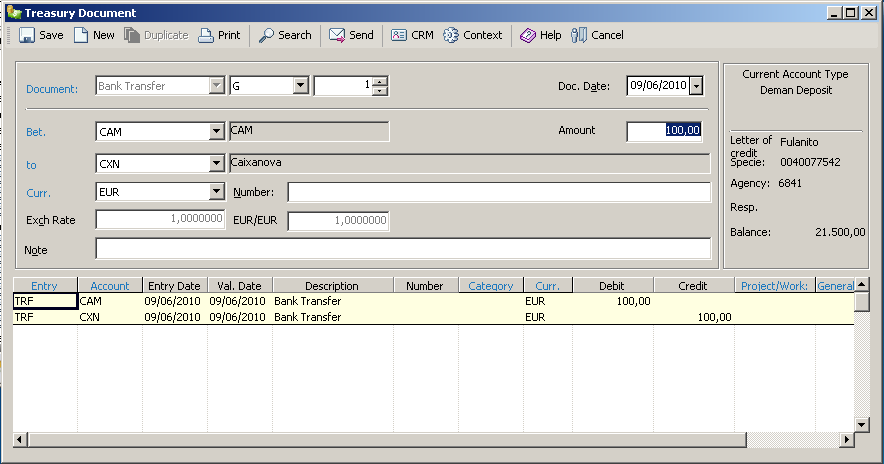Click the Save toolbar icon
Viewport: 884px width, 464px height.
coord(40,35)
